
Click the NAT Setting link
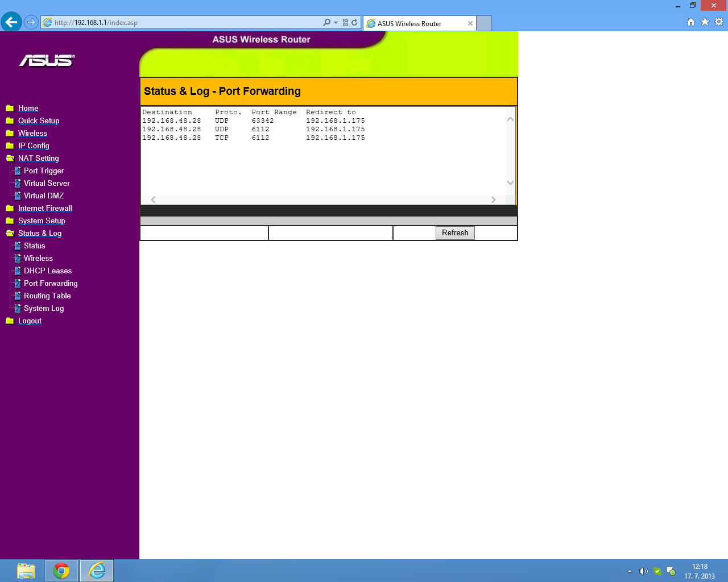[x=39, y=158]
